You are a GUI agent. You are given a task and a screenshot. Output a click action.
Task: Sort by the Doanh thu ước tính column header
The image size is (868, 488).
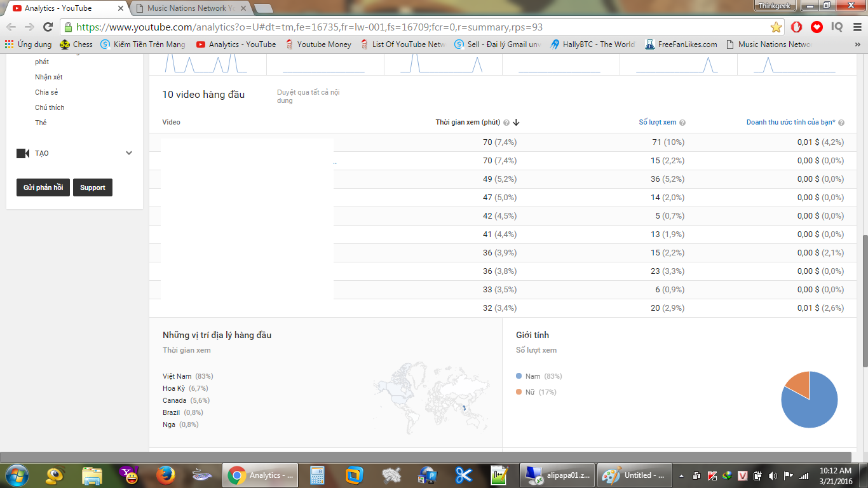pyautogui.click(x=791, y=123)
